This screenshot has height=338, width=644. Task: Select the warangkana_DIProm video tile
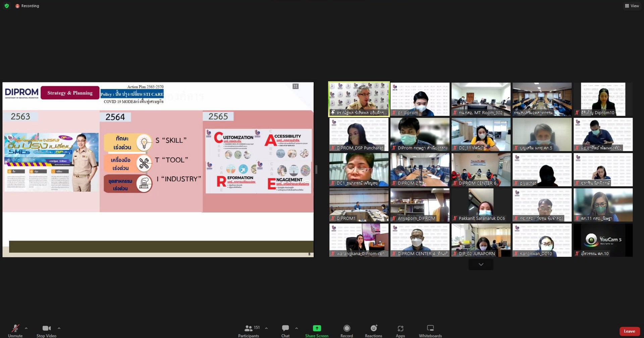(x=359, y=240)
